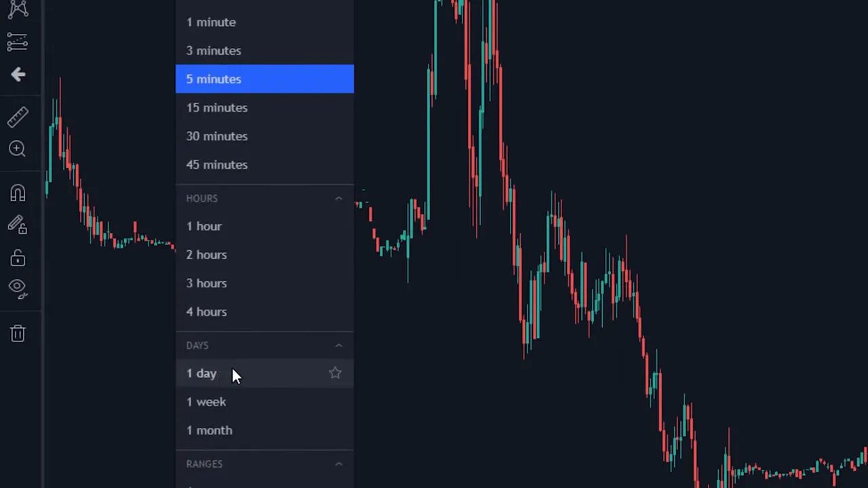Select the XABCD Pattern tool
The width and height of the screenshot is (868, 488).
[x=18, y=9]
